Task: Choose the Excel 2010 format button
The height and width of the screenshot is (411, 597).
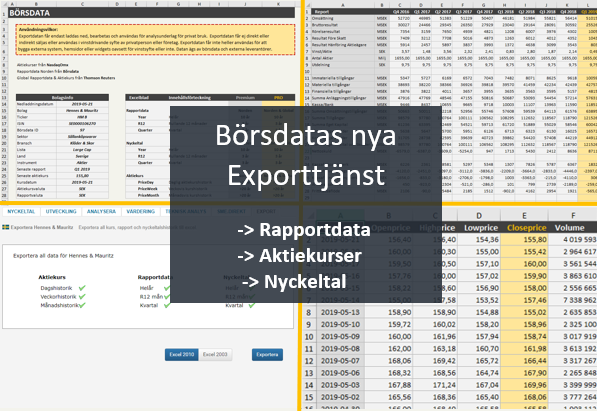Action: coord(182,354)
